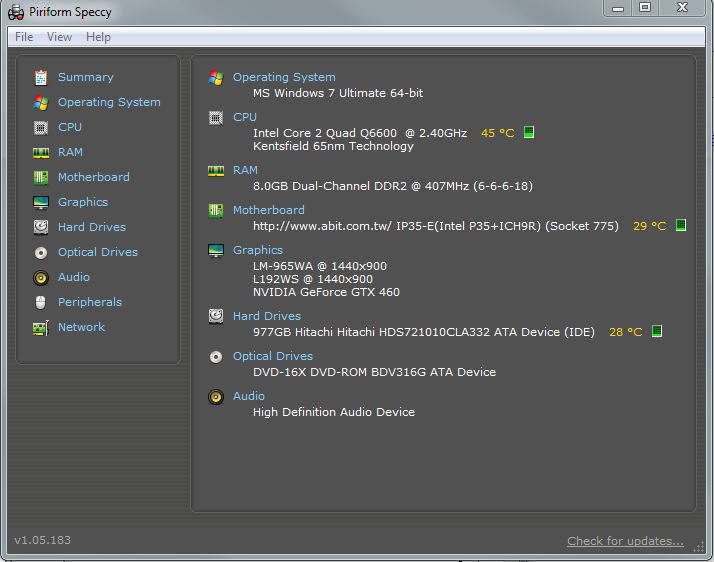Click the CPU chip icon in main panel
714x562 pixels.
[216, 118]
